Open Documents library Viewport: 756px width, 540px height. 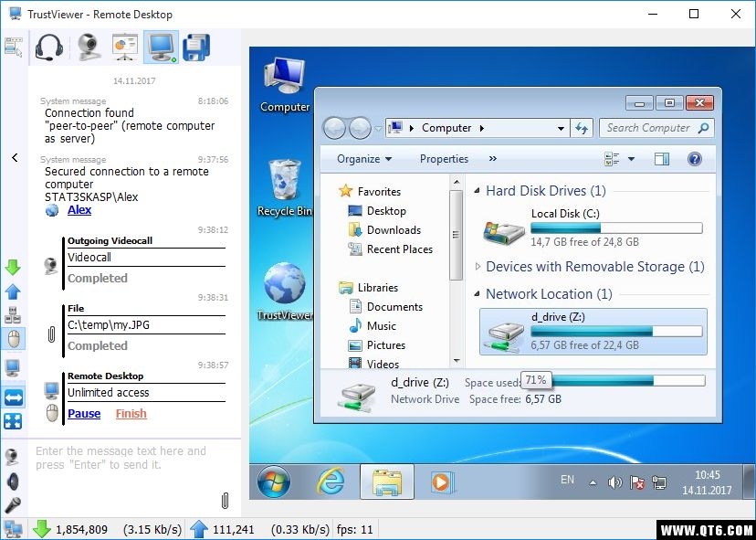385,307
